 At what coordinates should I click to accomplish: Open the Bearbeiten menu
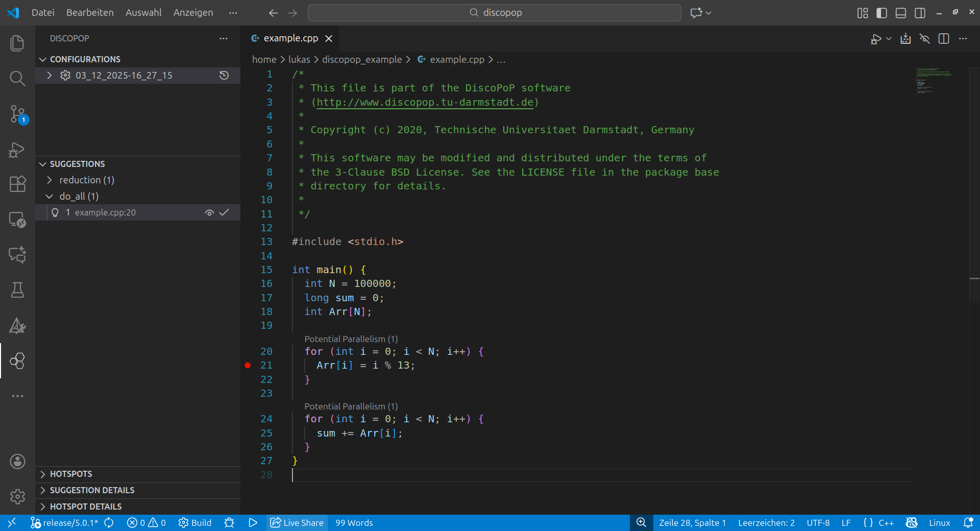pyautogui.click(x=90, y=13)
